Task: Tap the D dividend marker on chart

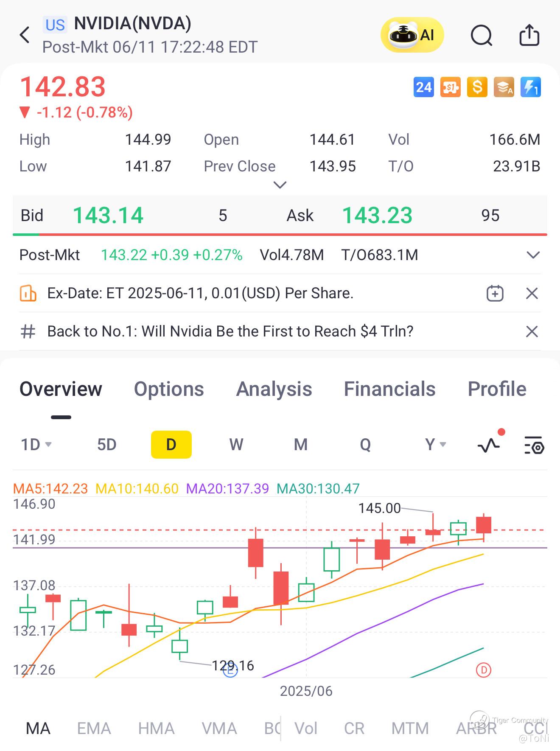Action: tap(484, 670)
